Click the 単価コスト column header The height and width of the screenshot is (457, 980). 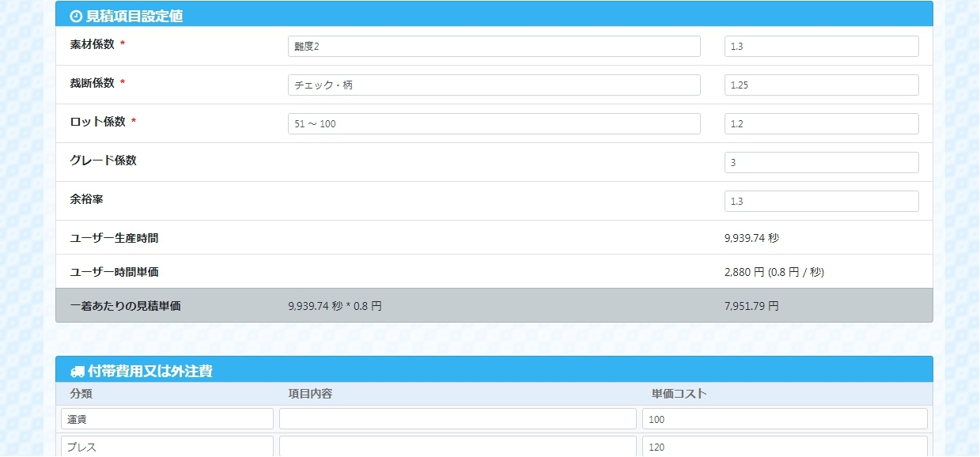coord(679,394)
